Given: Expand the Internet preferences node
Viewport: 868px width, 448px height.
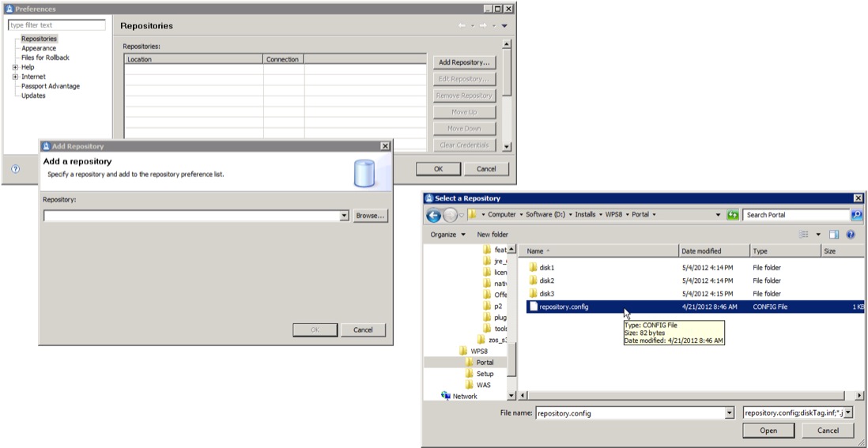Looking at the screenshot, I should point(16,77).
